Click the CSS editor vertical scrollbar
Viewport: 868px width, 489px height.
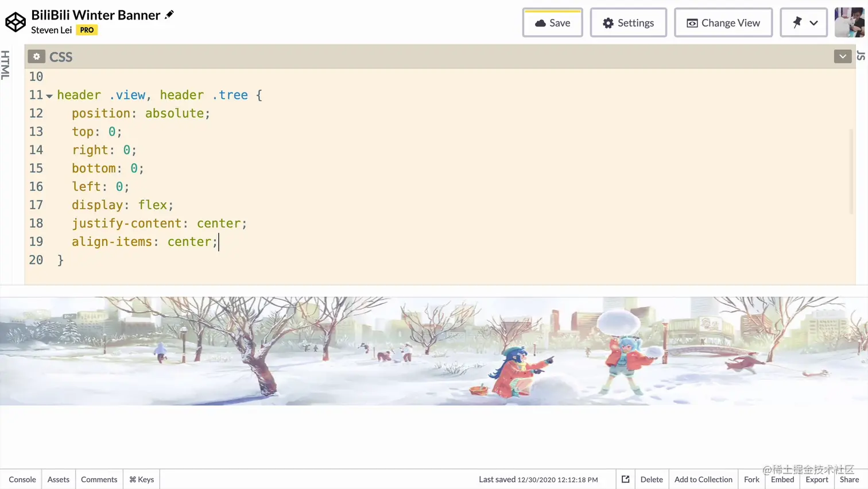pos(851,171)
